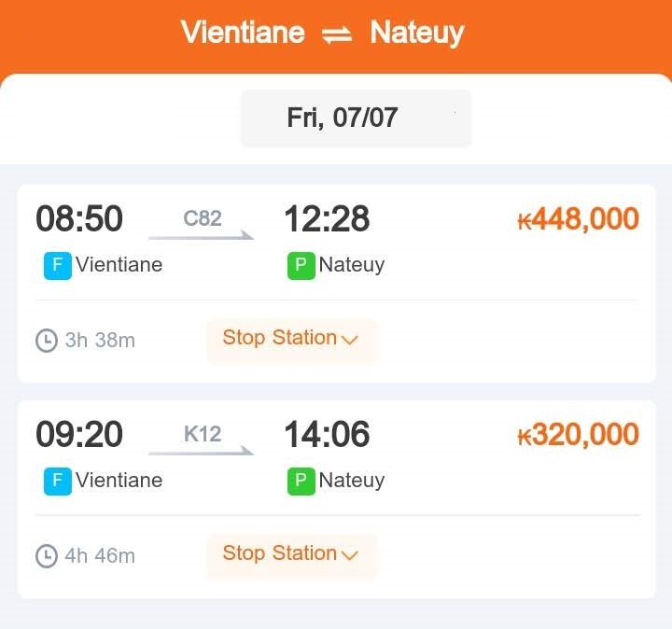Viewport: 672px width, 629px height.
Task: Select the 09:20 departure time
Action: click(x=79, y=434)
